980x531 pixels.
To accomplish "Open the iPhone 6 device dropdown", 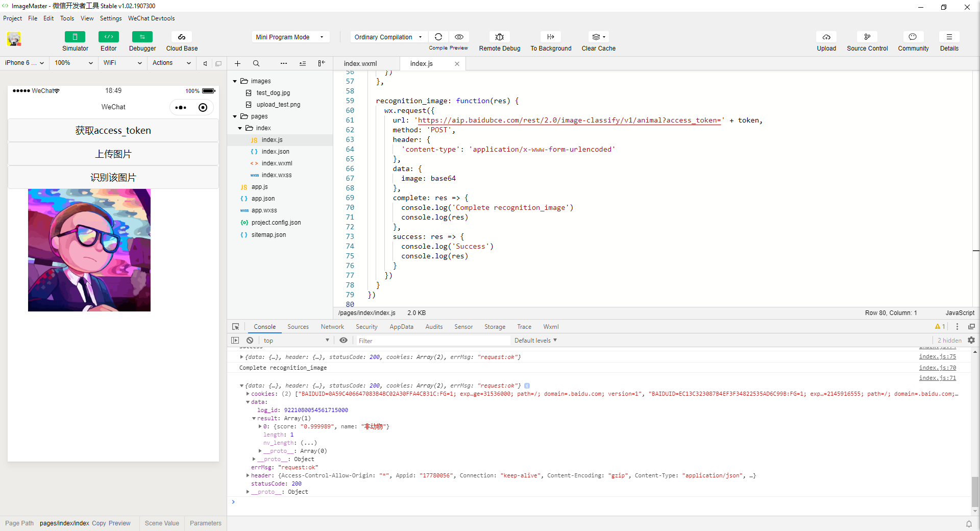I will [x=24, y=63].
